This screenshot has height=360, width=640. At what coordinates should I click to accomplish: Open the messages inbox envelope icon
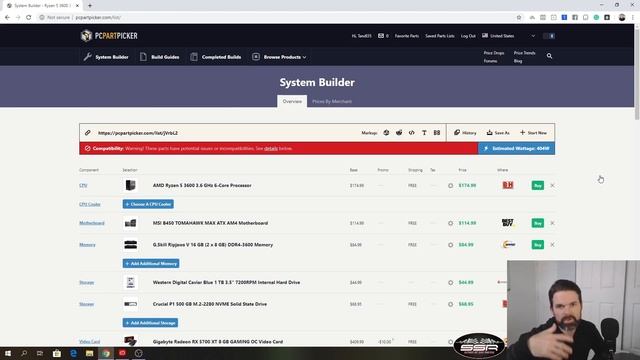pos(381,36)
